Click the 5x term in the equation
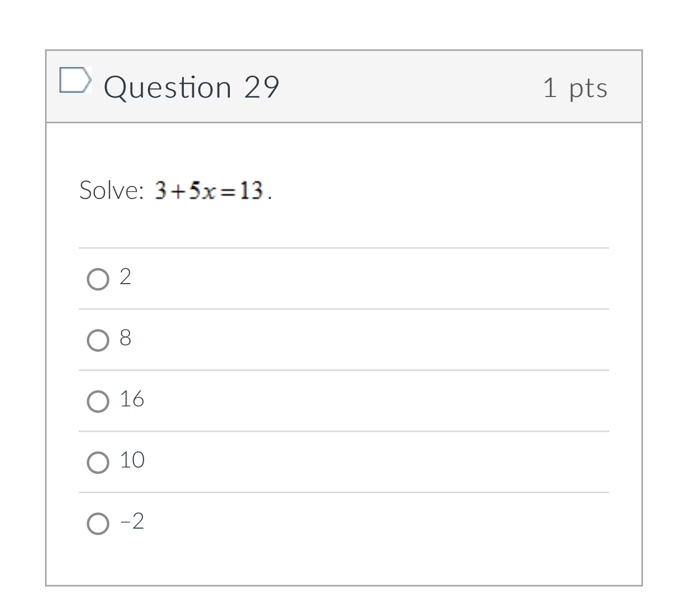Screen dimensions: 688x616 coord(201,190)
